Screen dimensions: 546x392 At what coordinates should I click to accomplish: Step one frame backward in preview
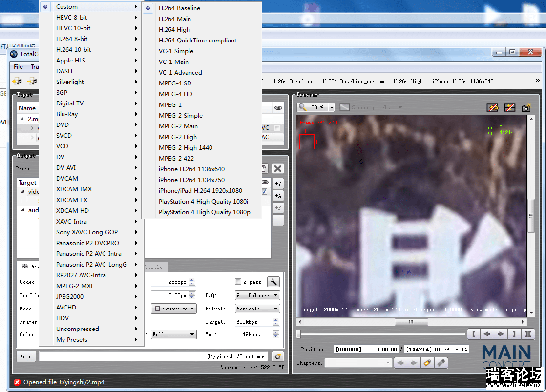pos(487,334)
